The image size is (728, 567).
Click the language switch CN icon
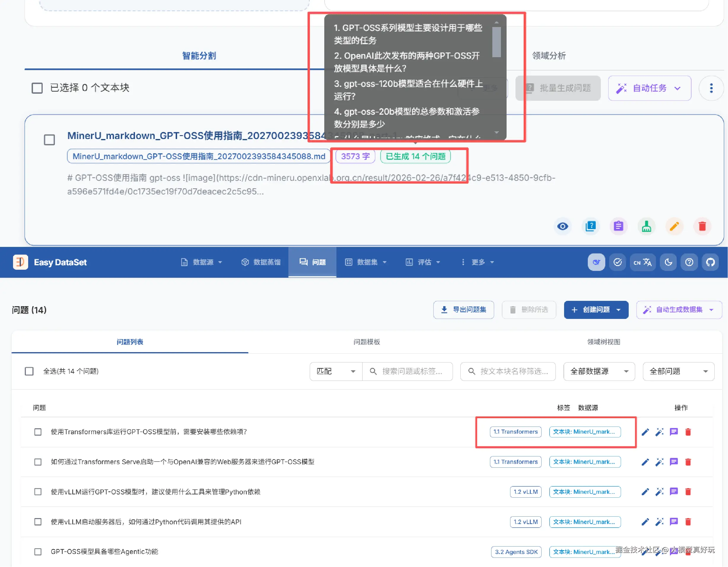click(642, 262)
